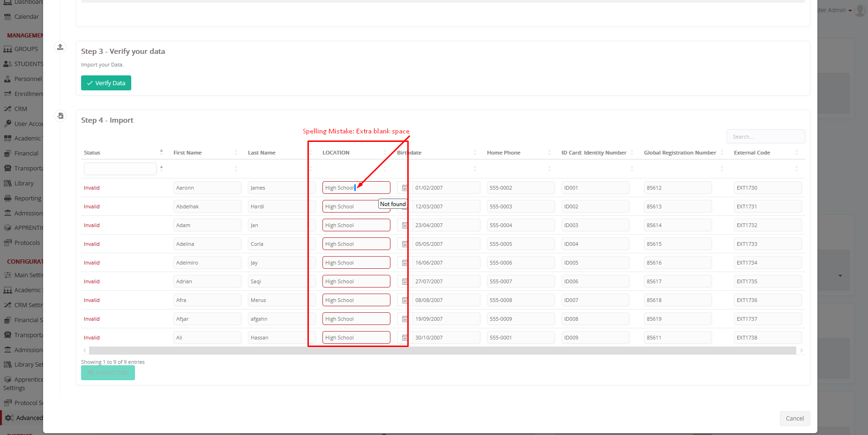Click the Step 3 upload icon
868x435 pixels.
pos(60,47)
